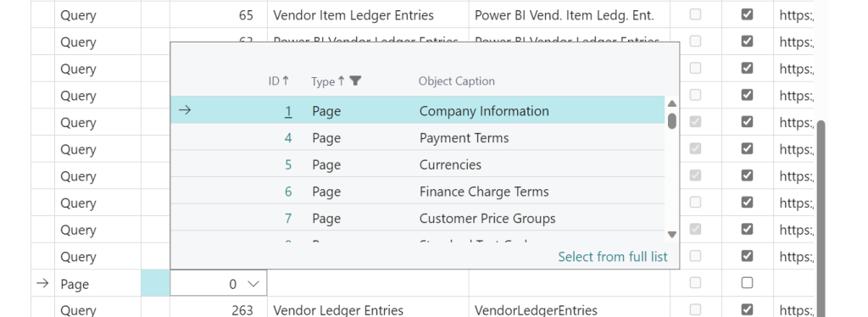Click the 'Finance Charge Terms' caption
Viewport: 868px width, 317px height.
(484, 192)
